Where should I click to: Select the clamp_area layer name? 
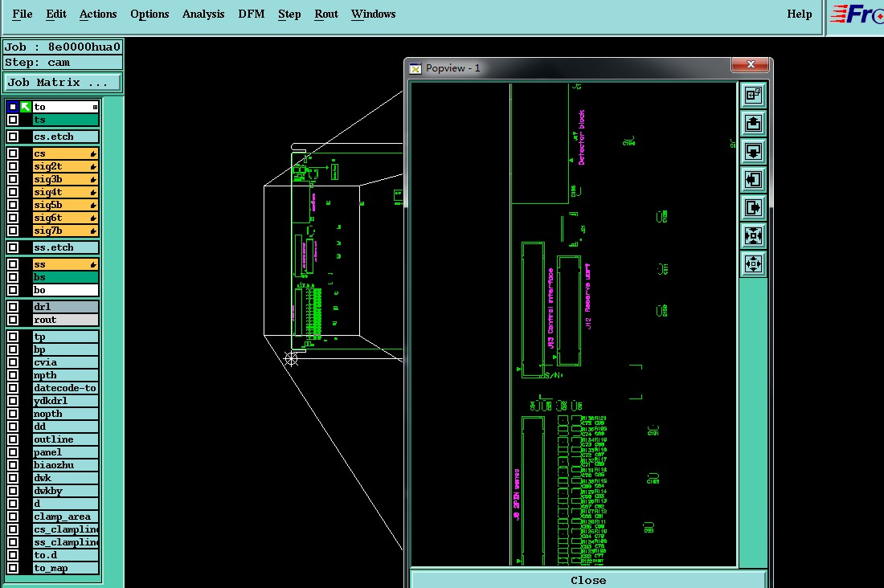pos(65,517)
